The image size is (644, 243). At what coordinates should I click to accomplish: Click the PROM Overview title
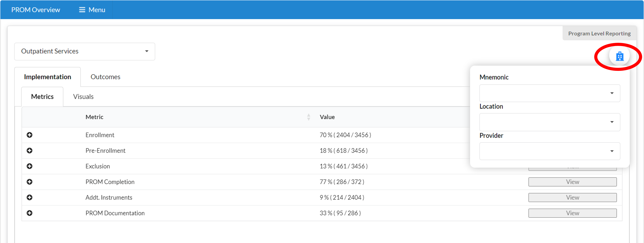(x=36, y=10)
